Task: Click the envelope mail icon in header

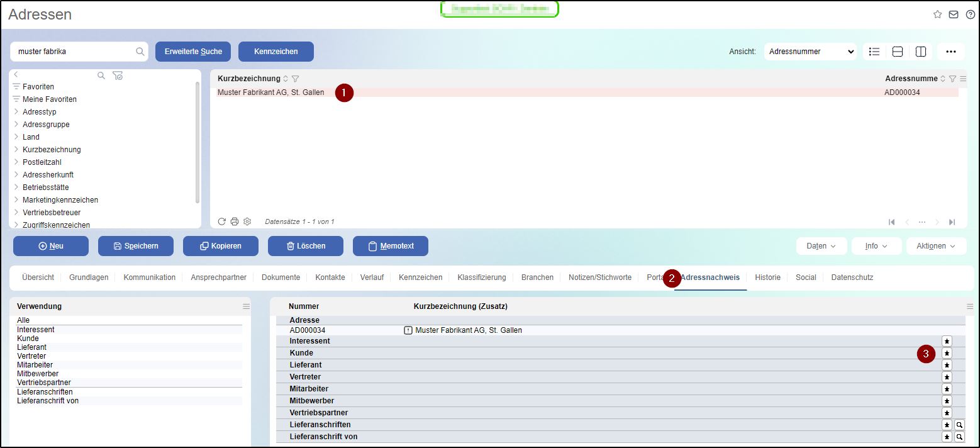Action: (954, 14)
